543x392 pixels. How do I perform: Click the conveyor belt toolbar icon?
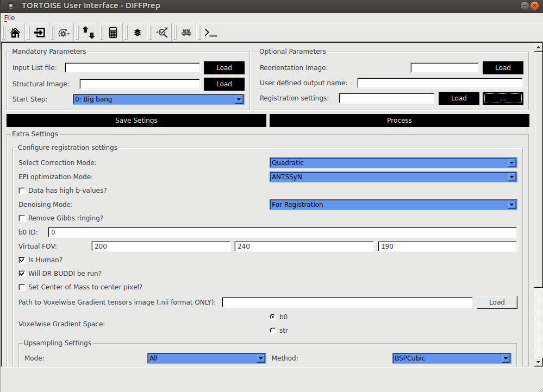click(x=186, y=33)
